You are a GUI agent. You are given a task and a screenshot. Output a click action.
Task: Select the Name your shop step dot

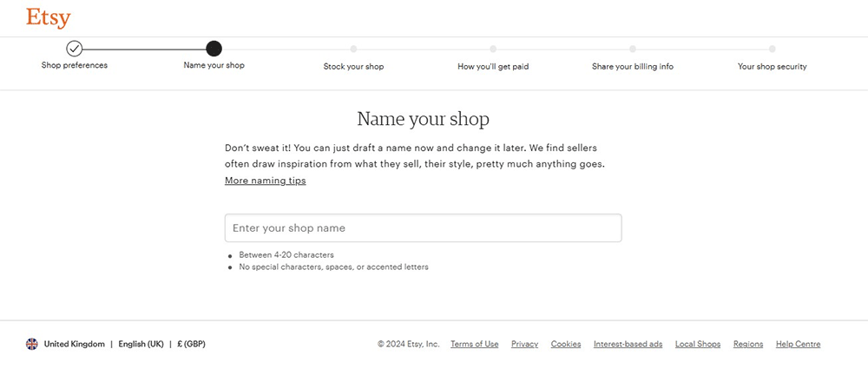tap(214, 49)
